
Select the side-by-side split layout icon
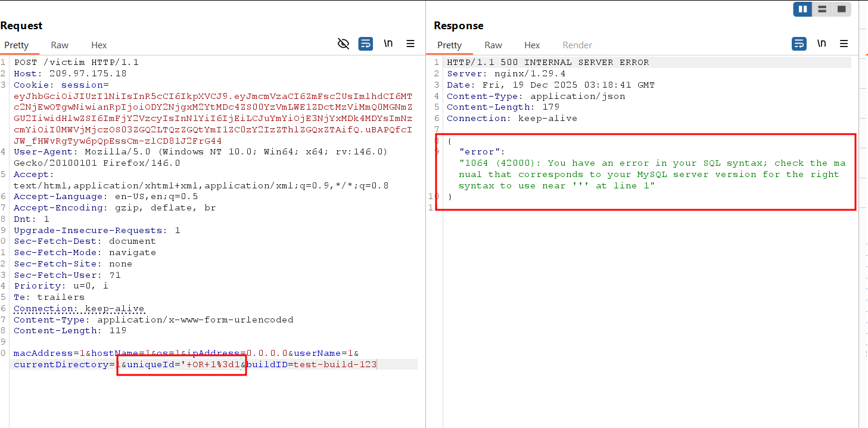point(802,9)
